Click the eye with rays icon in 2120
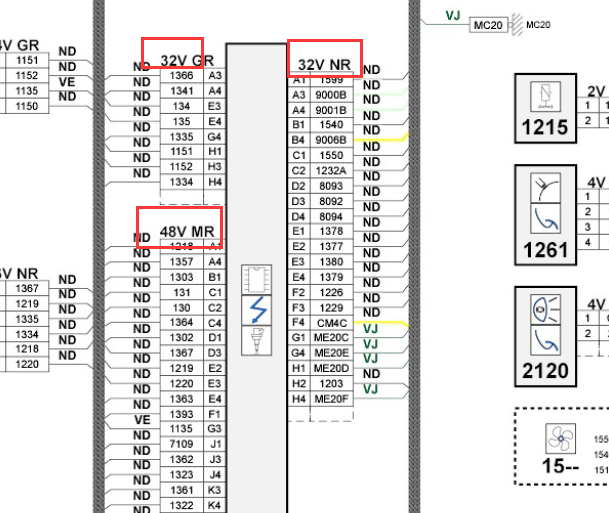 [545, 310]
